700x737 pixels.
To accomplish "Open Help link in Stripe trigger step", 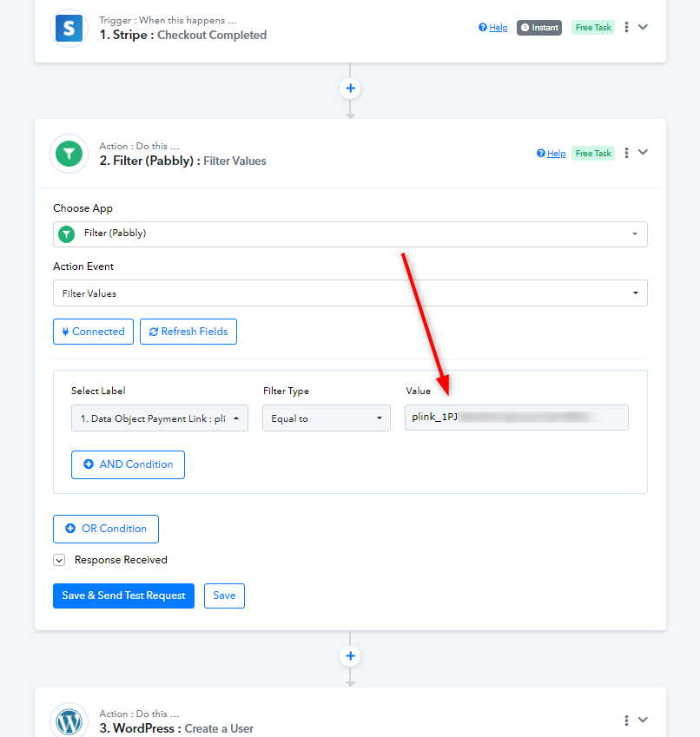I will 493,27.
